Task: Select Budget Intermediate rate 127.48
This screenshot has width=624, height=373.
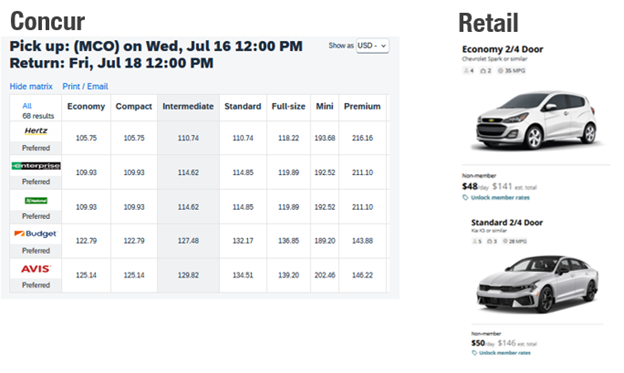Action: tap(188, 241)
